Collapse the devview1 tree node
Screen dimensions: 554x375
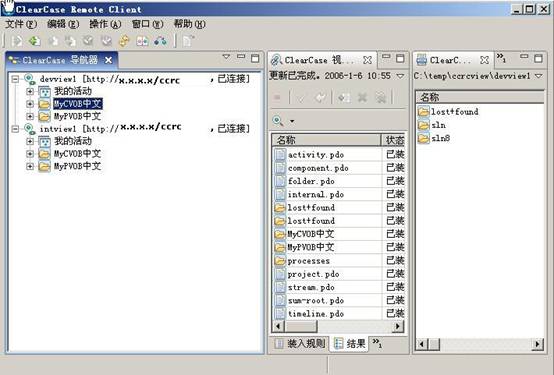click(15, 78)
